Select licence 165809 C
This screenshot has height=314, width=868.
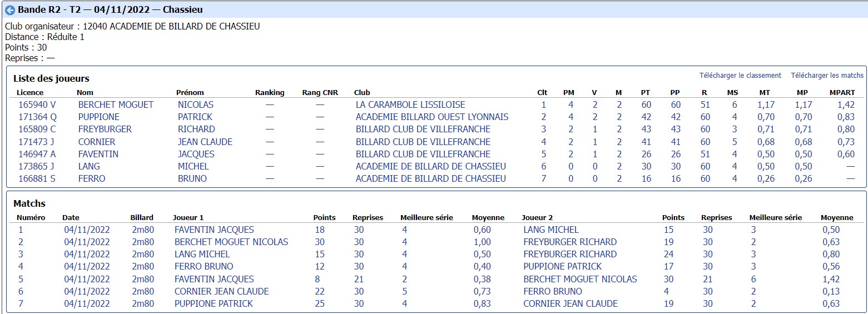pyautogui.click(x=37, y=129)
